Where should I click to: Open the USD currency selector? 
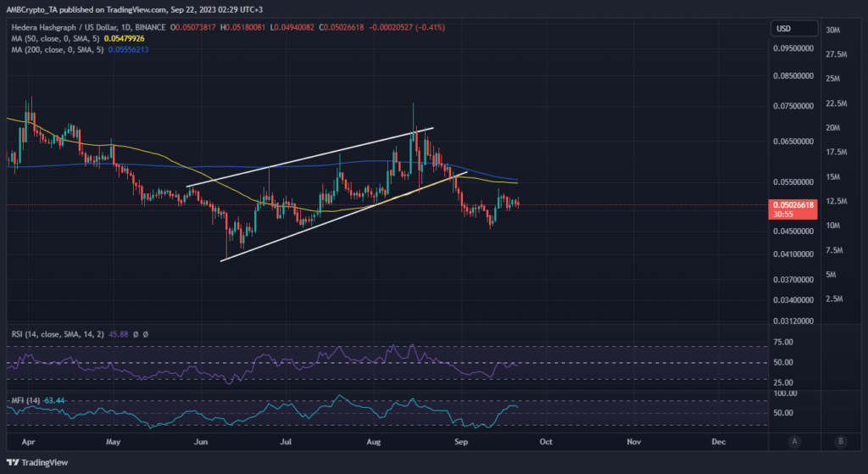[784, 29]
